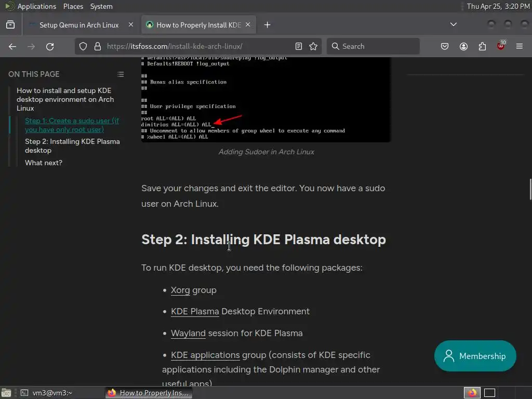Click Adding Sudoer in Arch Linux caption
The width and height of the screenshot is (532, 399).
tap(267, 152)
